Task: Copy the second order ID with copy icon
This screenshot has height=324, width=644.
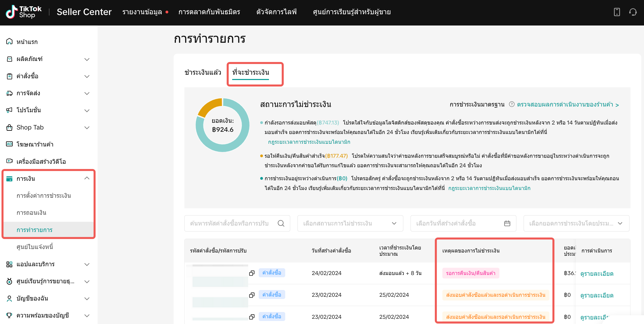Action: click(x=252, y=295)
